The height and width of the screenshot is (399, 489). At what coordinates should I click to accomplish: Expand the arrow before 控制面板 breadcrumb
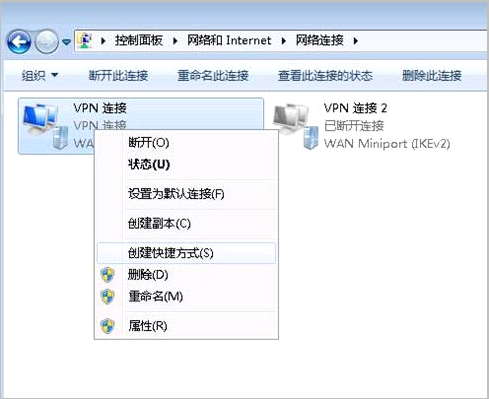[103, 41]
